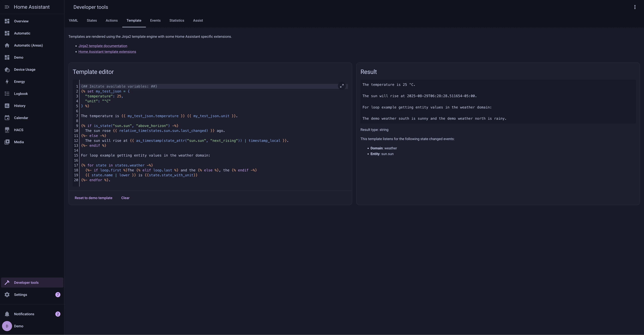Open Developer tools label in sidebar
Screen dimensions: 644x335
coord(26,283)
